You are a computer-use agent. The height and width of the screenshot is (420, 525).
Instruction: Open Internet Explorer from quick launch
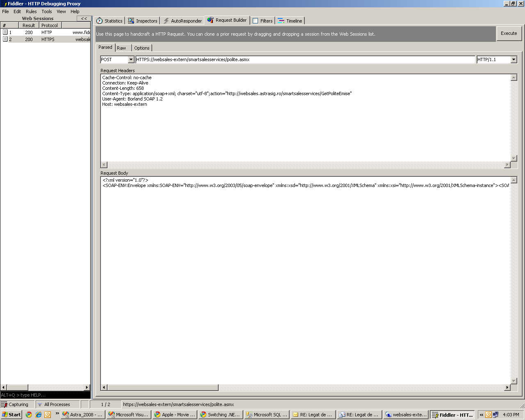point(38,415)
